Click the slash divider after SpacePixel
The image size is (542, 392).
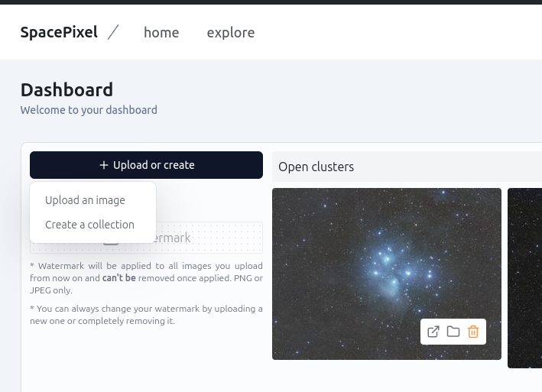[x=113, y=32]
